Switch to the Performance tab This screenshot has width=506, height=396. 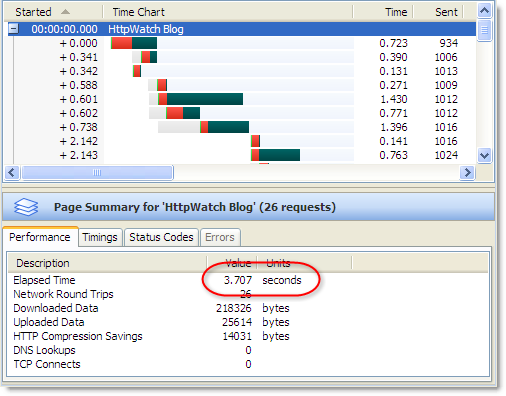40,237
